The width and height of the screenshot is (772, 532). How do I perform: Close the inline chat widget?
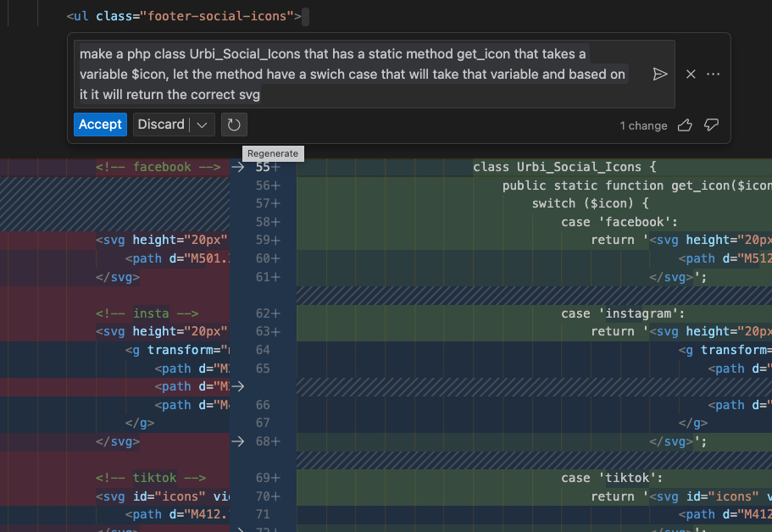(x=691, y=75)
